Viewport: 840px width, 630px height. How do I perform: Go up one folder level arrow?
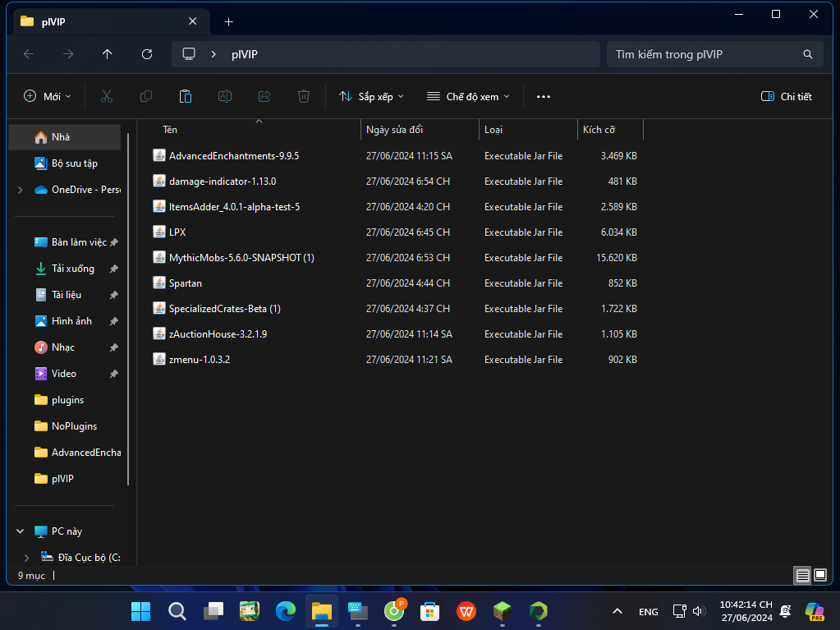[108, 54]
